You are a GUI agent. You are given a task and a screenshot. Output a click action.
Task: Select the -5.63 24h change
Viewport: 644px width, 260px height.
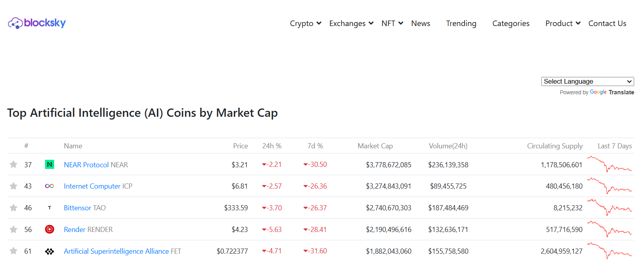[272, 229]
